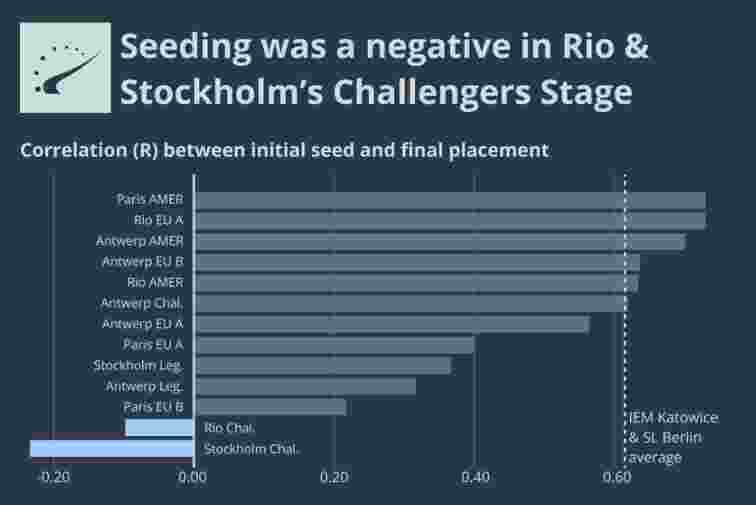Select the Antwerp Leg. bar

305,386
